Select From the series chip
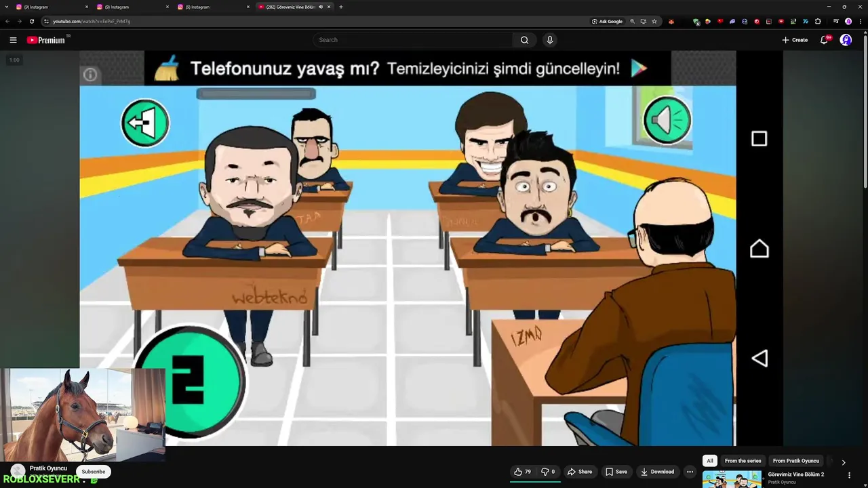868x488 pixels. 743,461
